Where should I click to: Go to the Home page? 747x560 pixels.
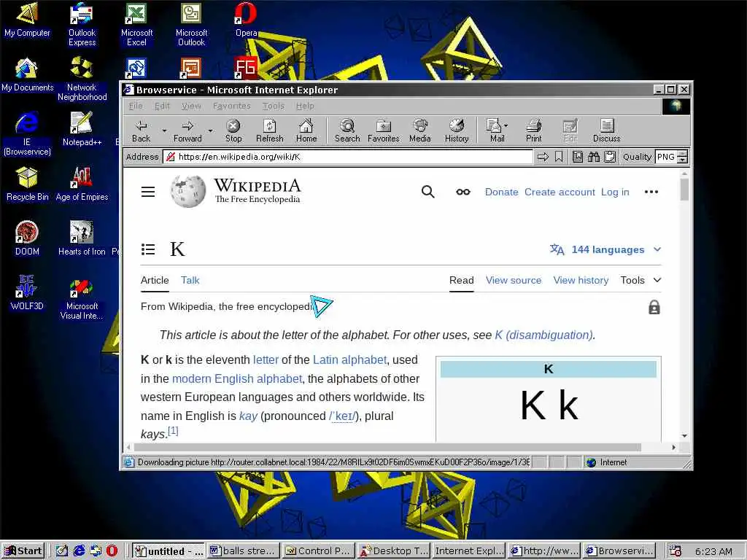(x=306, y=131)
